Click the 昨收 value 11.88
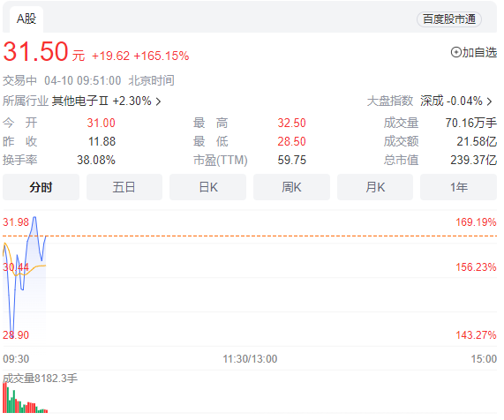Image resolution: width=504 pixels, height=420 pixels. 102,141
